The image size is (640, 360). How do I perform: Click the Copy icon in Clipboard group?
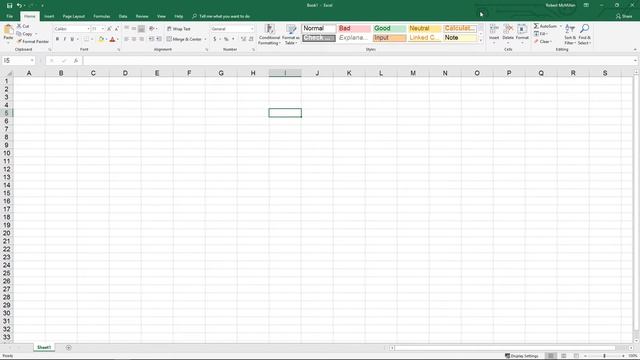coord(19,34)
